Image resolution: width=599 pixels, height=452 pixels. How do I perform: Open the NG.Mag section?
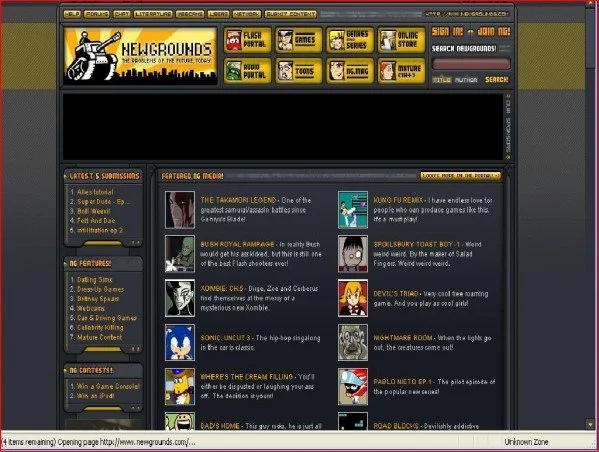point(350,71)
